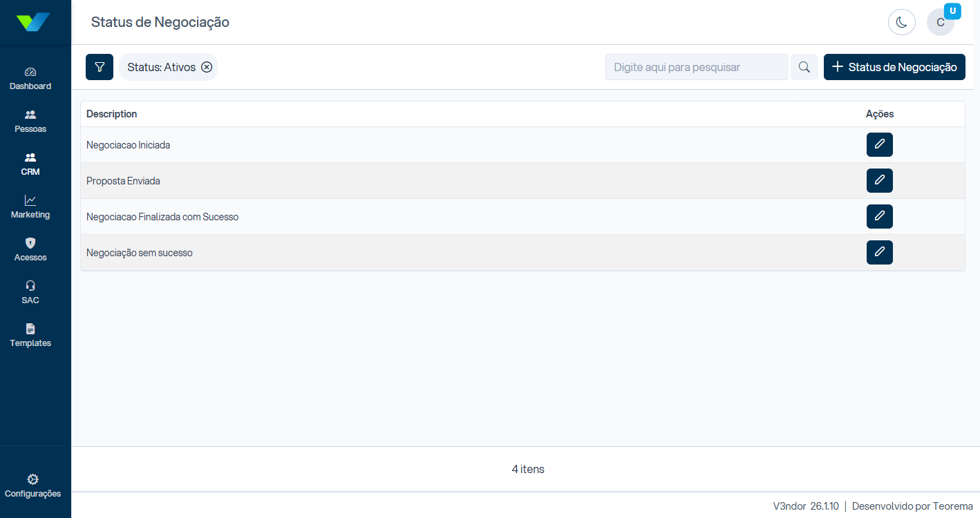Image resolution: width=980 pixels, height=518 pixels.
Task: Focus the search input field
Action: click(x=697, y=67)
